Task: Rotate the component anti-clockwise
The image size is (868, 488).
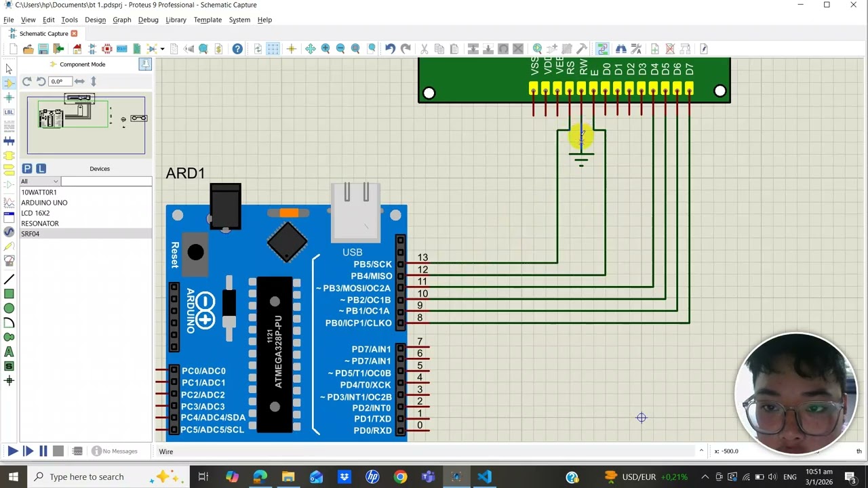Action: tap(41, 81)
